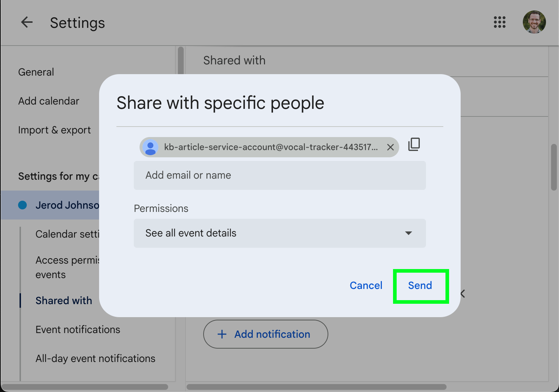
Task: Click the person avatar on the email chip
Action: [x=151, y=147]
